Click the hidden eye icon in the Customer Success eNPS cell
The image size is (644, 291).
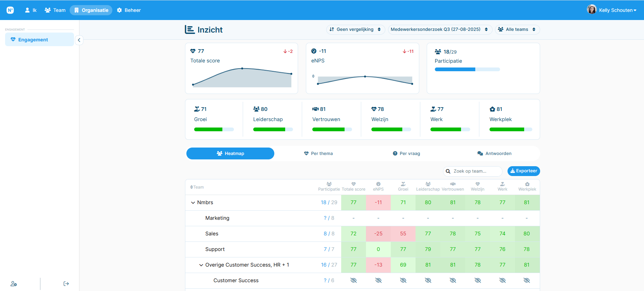[x=378, y=280]
